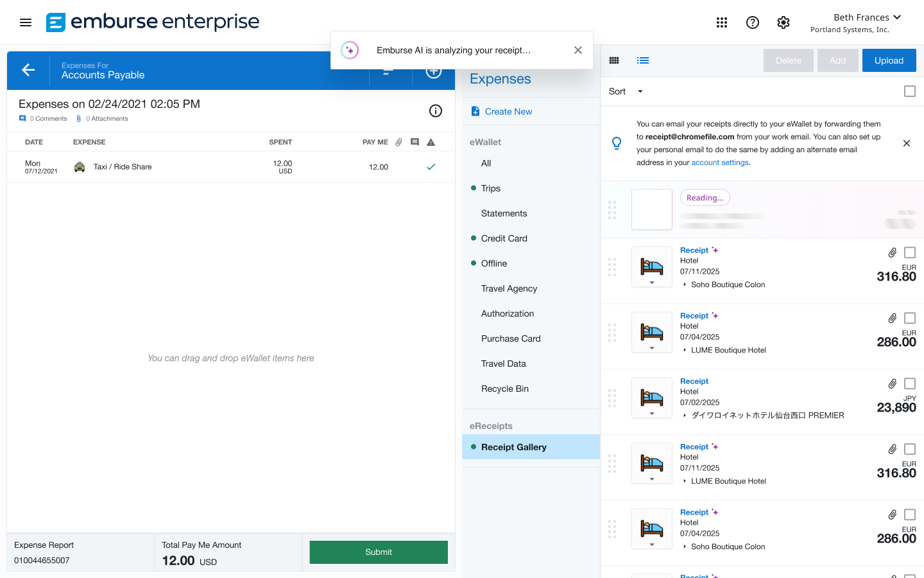Open the settings gear icon

tap(783, 22)
